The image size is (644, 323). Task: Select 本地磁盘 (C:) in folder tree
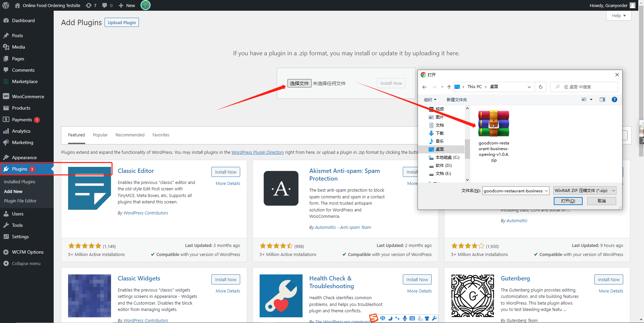click(447, 157)
